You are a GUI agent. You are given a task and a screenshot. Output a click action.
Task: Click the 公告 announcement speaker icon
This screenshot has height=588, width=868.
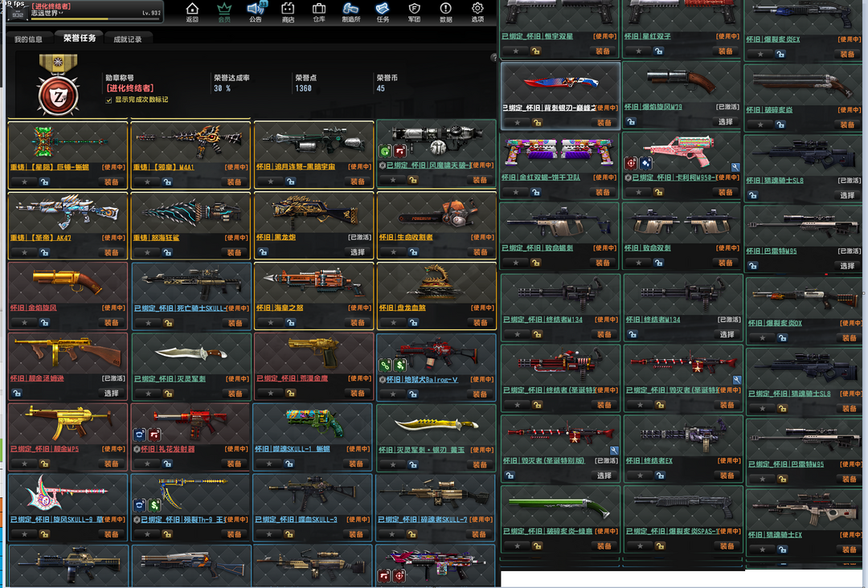pos(256,11)
